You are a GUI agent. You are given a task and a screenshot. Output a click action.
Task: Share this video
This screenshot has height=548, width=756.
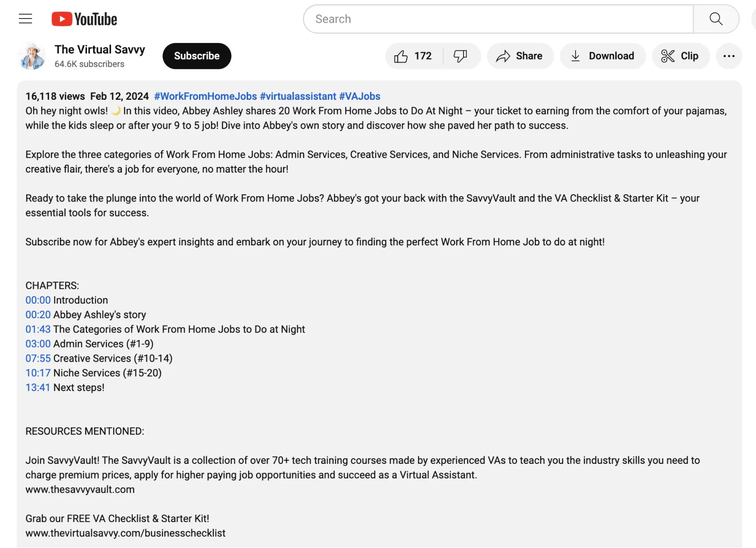520,56
